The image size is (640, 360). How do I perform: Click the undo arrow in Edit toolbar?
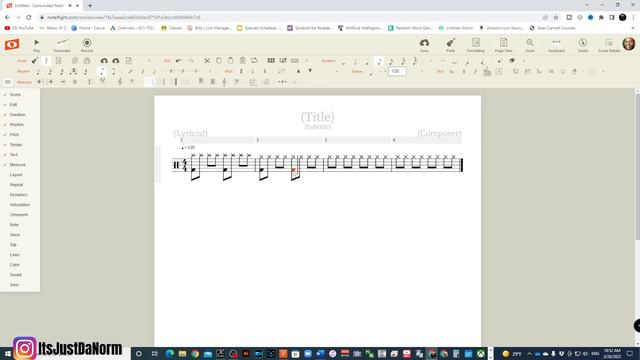pyautogui.click(x=178, y=61)
